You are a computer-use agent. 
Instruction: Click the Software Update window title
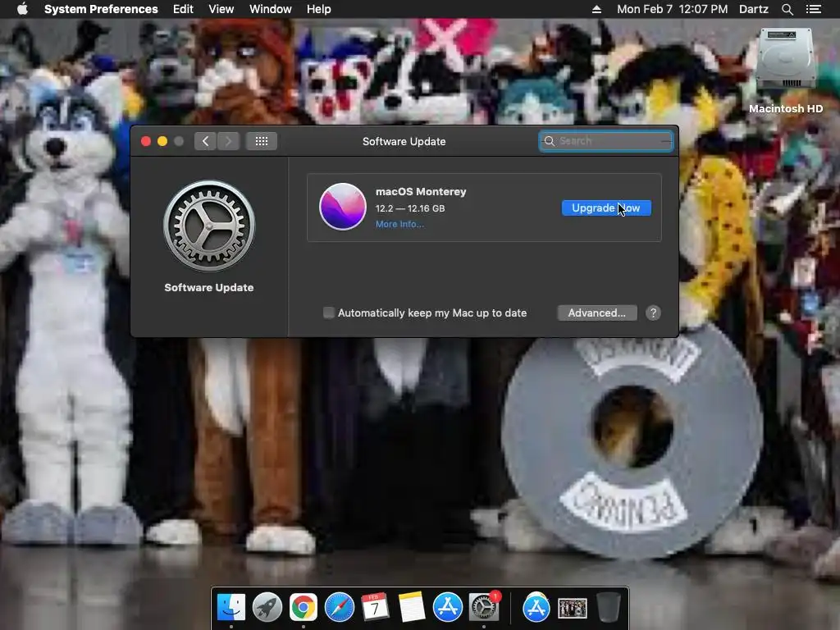click(404, 141)
